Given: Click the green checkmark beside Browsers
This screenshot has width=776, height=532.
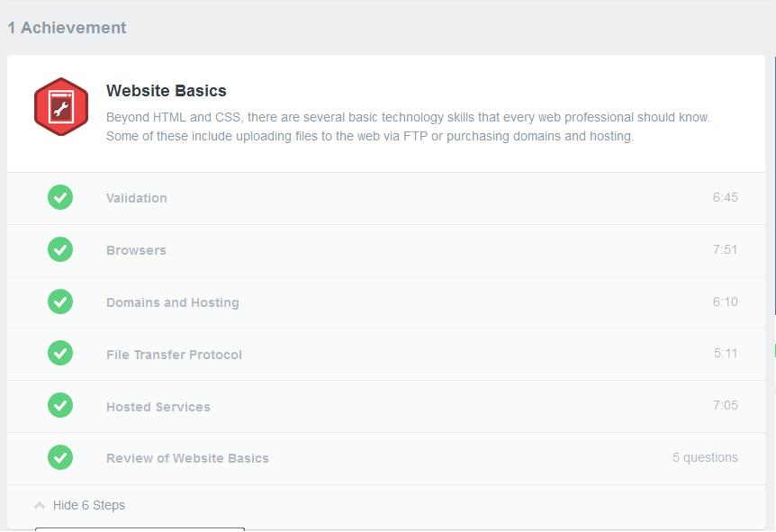Looking at the screenshot, I should (x=60, y=249).
